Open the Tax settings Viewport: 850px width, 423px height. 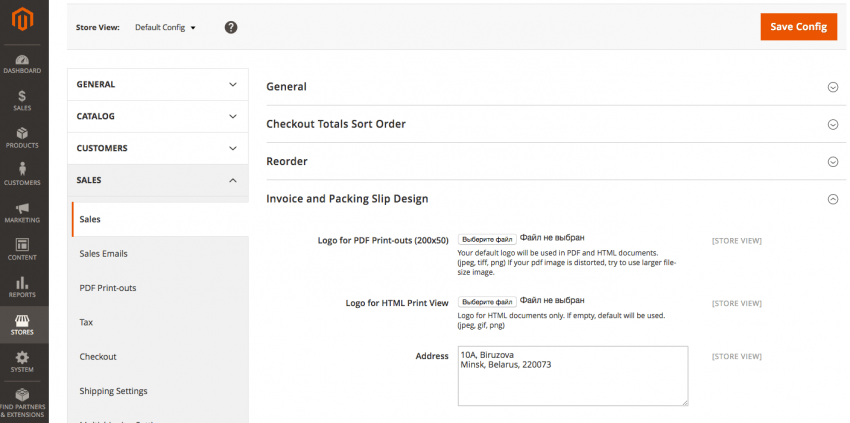click(x=86, y=322)
